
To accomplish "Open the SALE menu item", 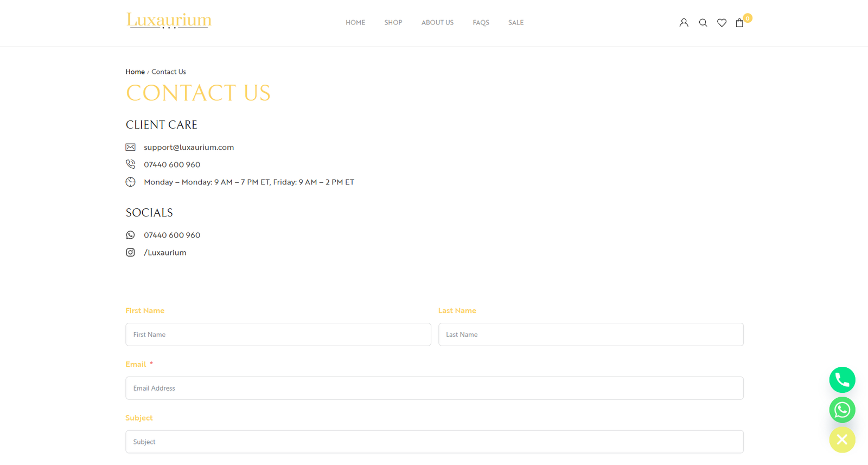I will [516, 23].
